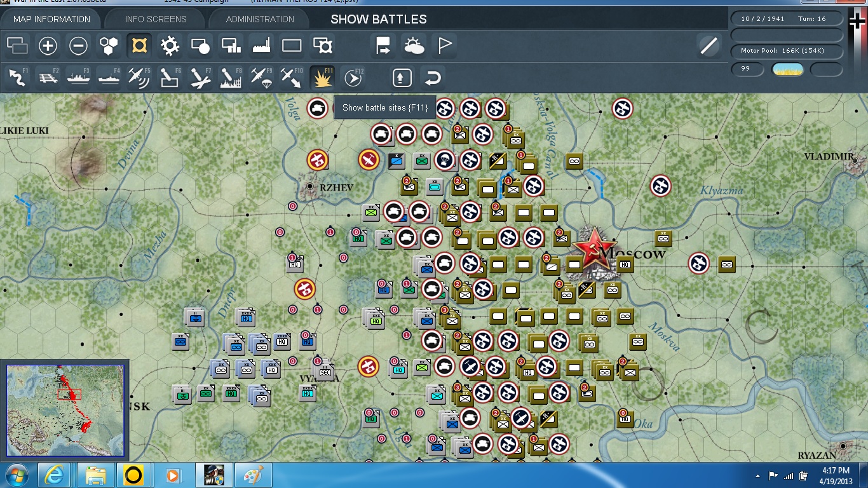Click the overview minimap thumbnail
The width and height of the screenshot is (868, 488).
pyautogui.click(x=65, y=410)
